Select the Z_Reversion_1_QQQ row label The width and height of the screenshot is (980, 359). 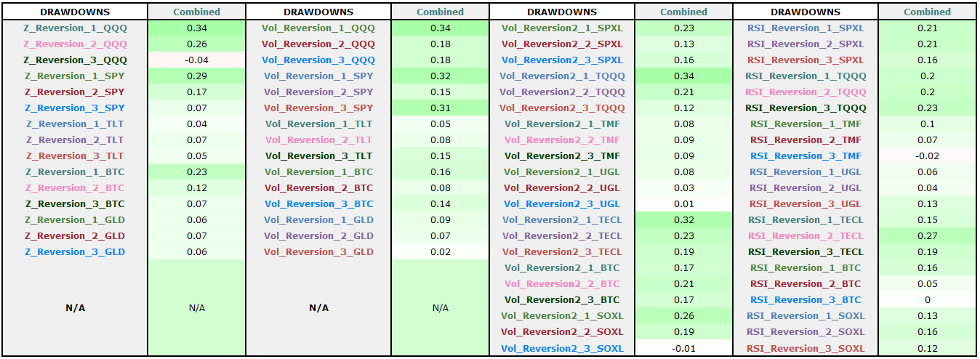[75, 28]
